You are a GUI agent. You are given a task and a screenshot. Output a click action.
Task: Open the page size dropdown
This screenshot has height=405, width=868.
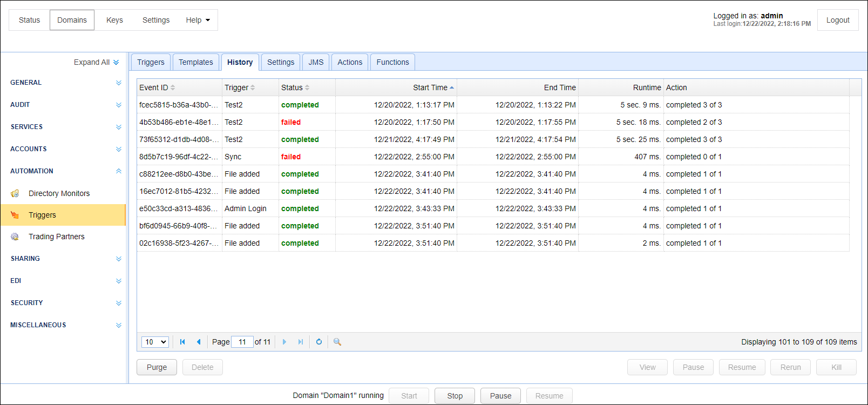click(x=155, y=342)
